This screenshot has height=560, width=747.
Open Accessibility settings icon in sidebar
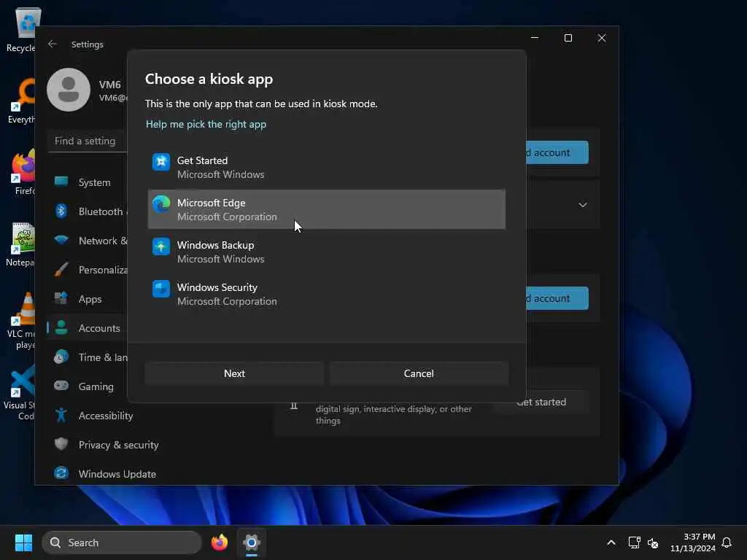(x=61, y=415)
